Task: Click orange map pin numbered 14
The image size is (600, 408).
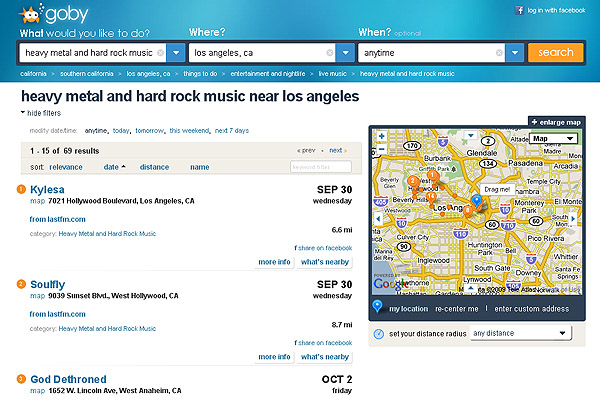Action: click(431, 197)
